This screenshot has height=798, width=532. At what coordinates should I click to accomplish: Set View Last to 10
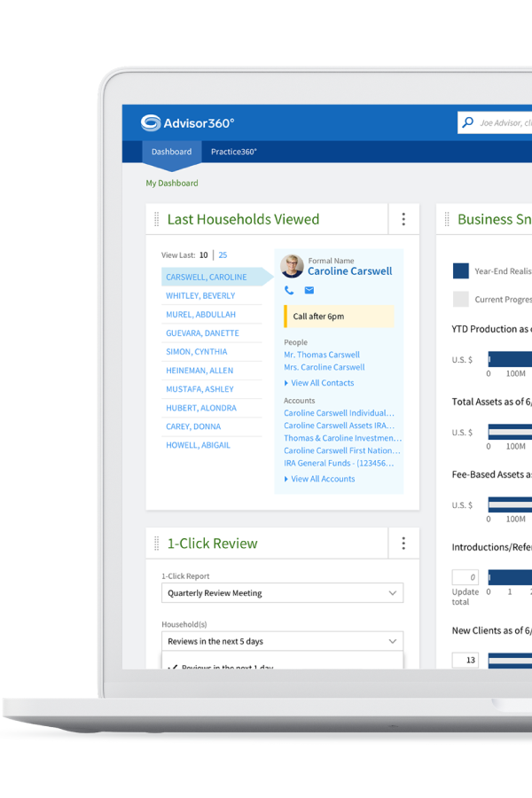204,255
